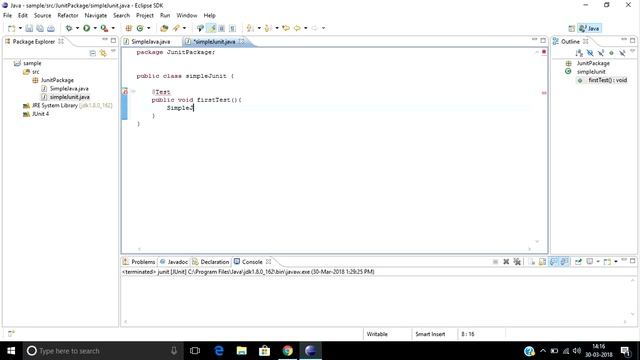
Task: Click the error marker beside @Test line
Action: tap(125, 92)
